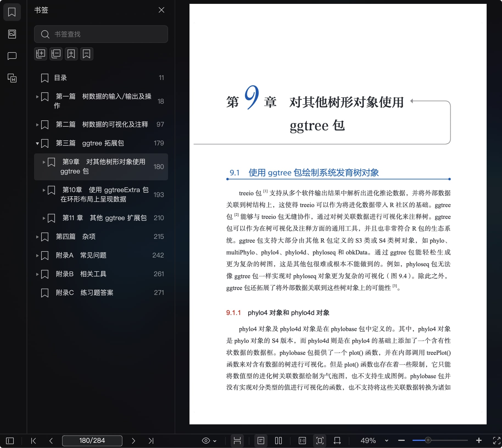
Task: Expand 第10章 使用 ggtreeExtra 包
Action: click(x=44, y=190)
